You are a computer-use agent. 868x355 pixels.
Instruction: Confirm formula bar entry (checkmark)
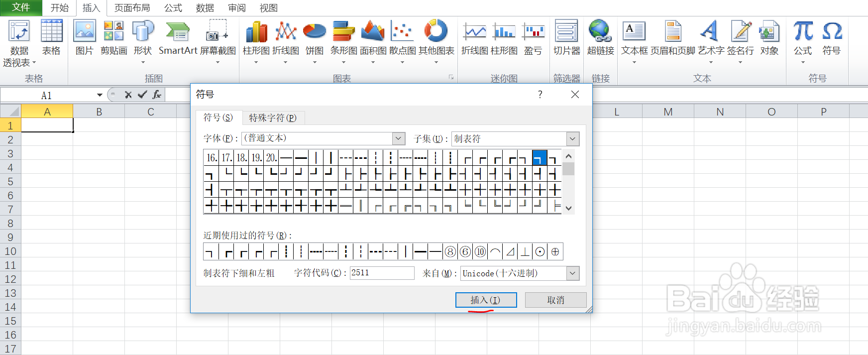143,95
